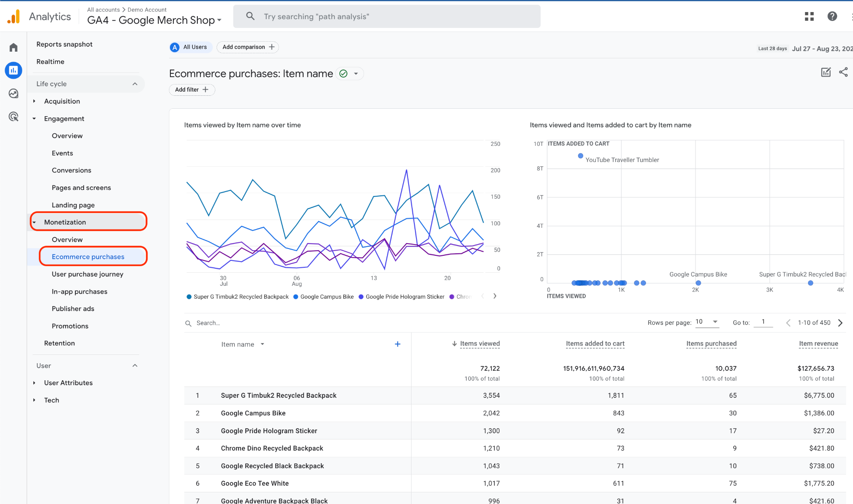
Task: Open the Realtime report
Action: click(50, 62)
